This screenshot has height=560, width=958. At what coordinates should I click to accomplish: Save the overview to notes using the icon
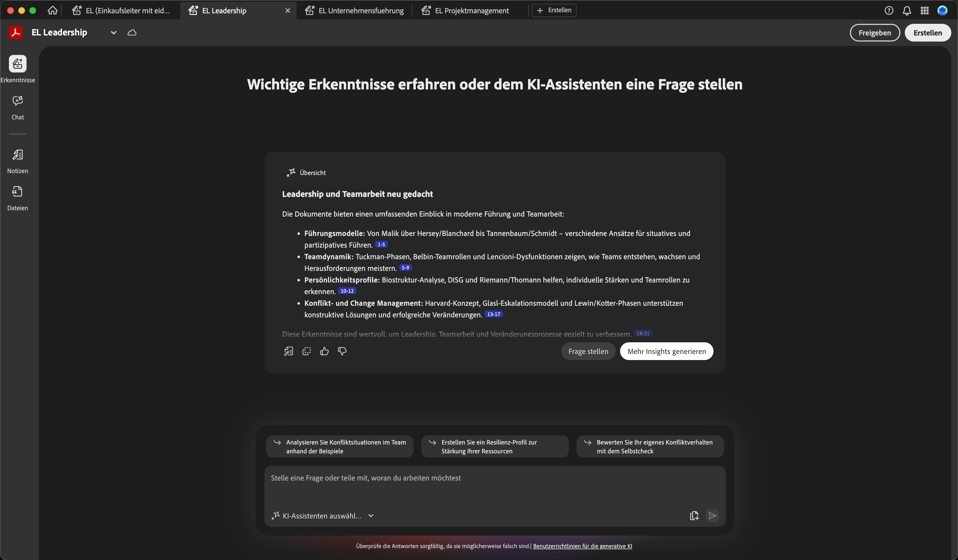(289, 351)
